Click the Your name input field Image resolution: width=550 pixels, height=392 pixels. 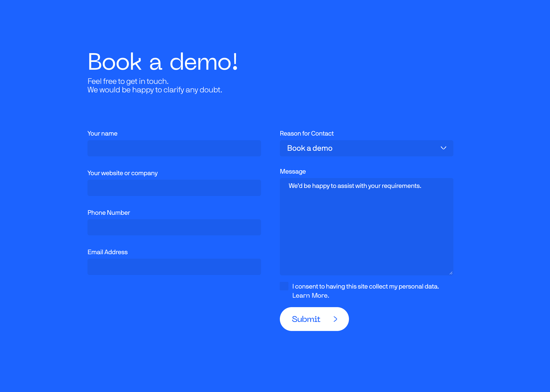point(174,148)
